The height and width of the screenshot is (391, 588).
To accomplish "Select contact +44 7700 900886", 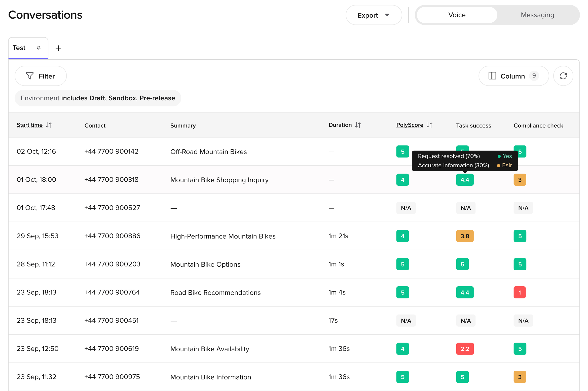I will (x=112, y=236).
